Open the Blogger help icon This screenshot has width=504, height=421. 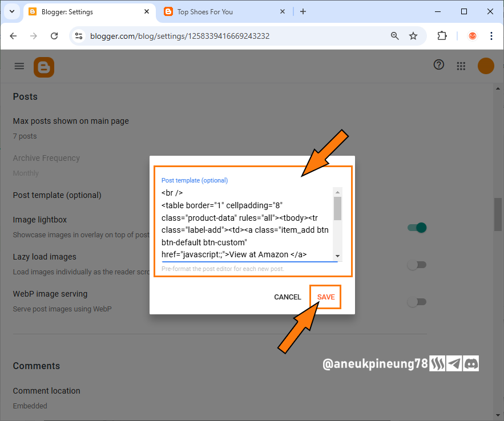439,65
